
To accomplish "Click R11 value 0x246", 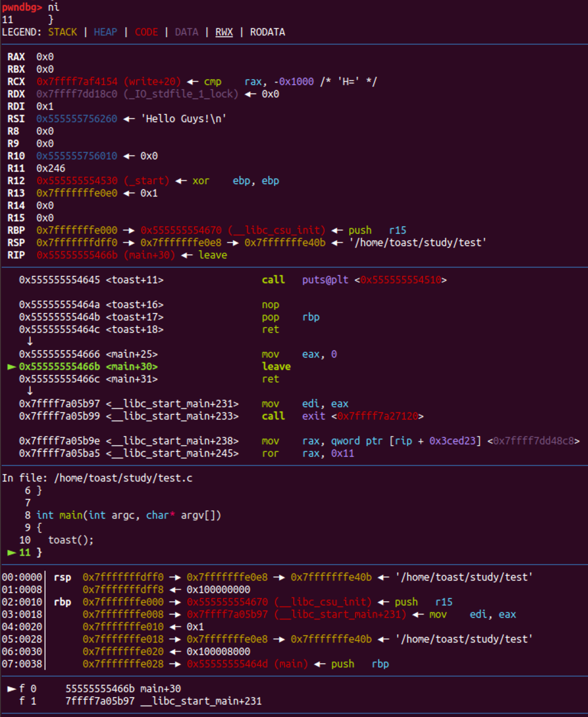I will coord(51,168).
